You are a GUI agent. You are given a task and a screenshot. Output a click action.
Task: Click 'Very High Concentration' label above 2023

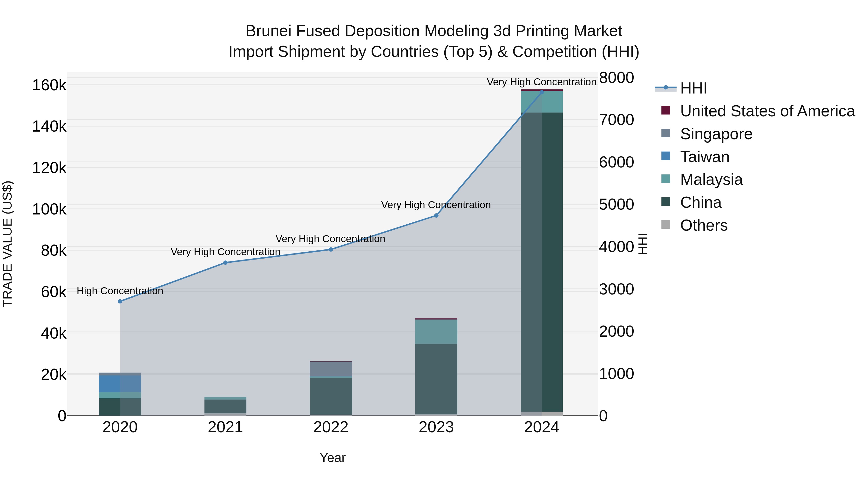coord(436,205)
